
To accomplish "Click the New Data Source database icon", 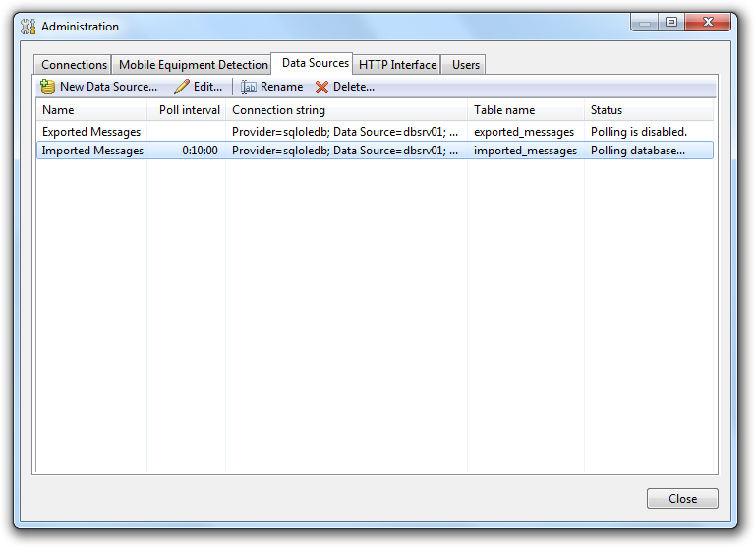I will (x=47, y=87).
